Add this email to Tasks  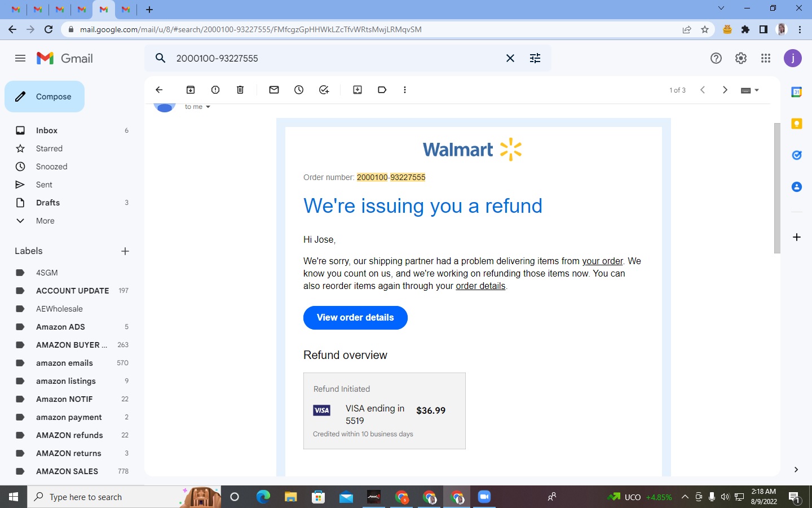(x=324, y=90)
